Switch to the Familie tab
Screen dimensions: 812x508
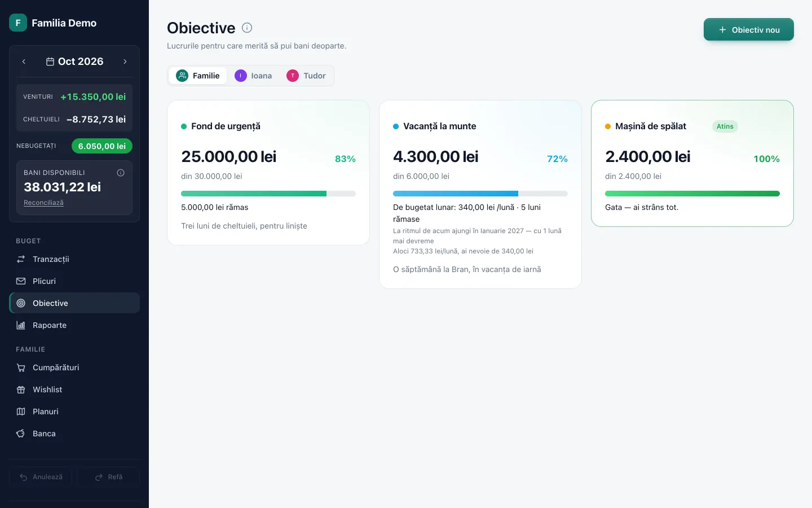(198, 76)
